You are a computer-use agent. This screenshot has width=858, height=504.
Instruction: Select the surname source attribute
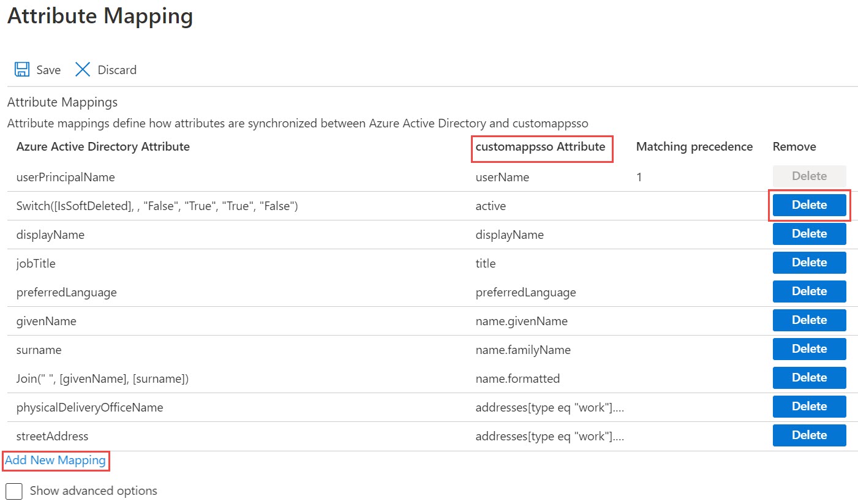(39, 350)
